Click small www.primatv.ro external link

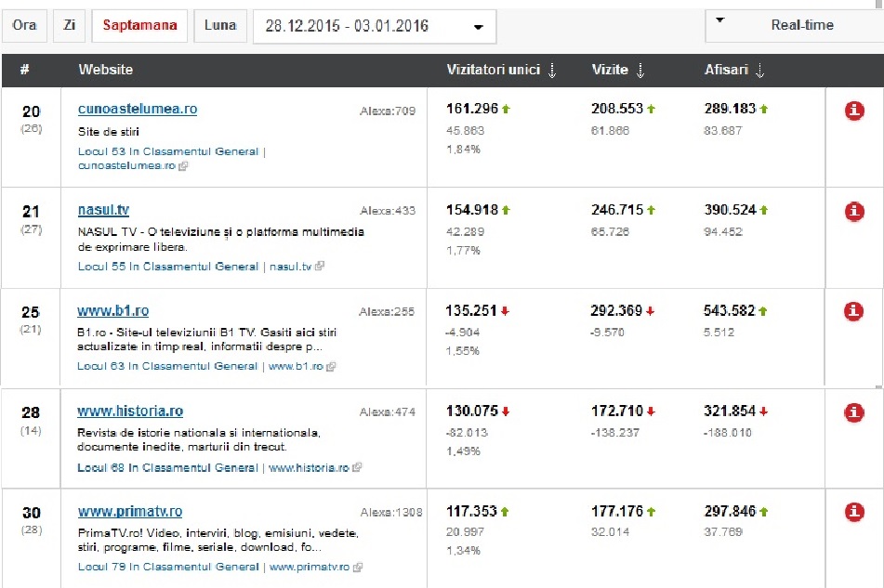310,567
